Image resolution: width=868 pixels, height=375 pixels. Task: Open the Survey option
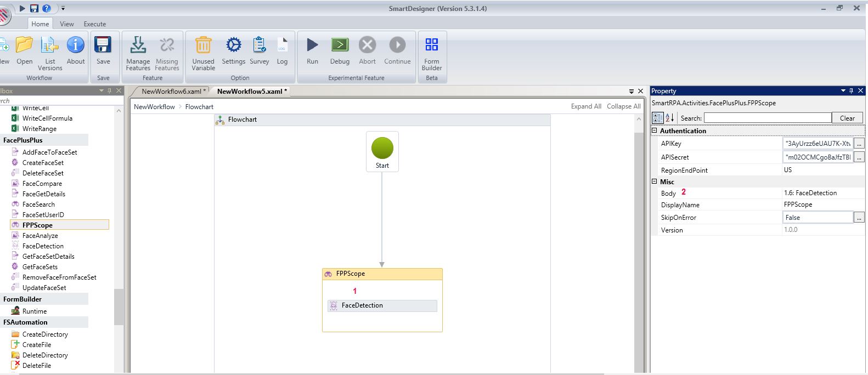(x=259, y=46)
